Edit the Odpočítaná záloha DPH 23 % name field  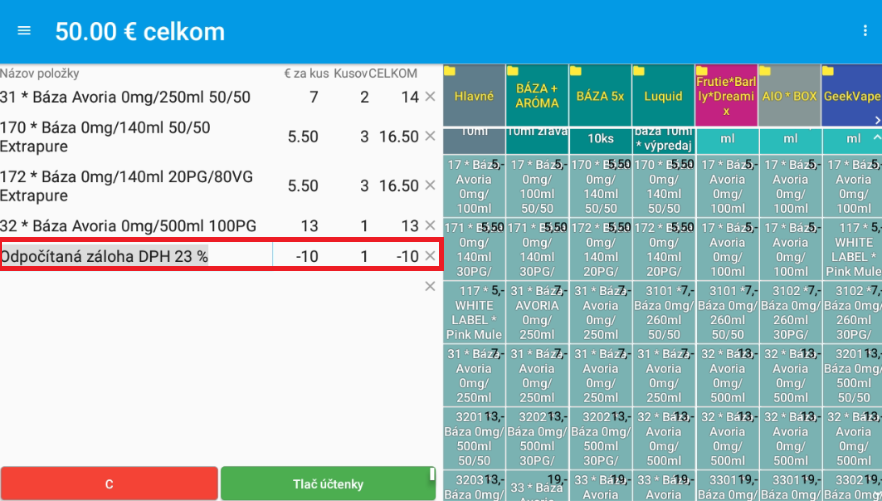tap(135, 256)
